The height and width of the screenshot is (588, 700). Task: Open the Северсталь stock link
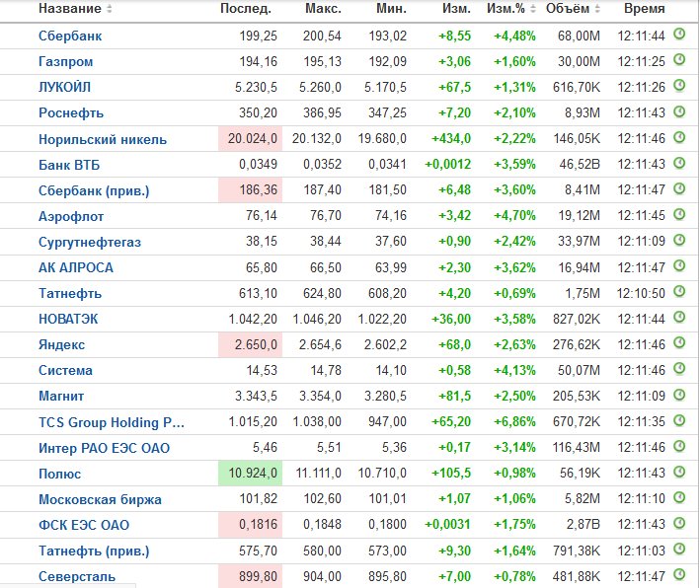77,576
